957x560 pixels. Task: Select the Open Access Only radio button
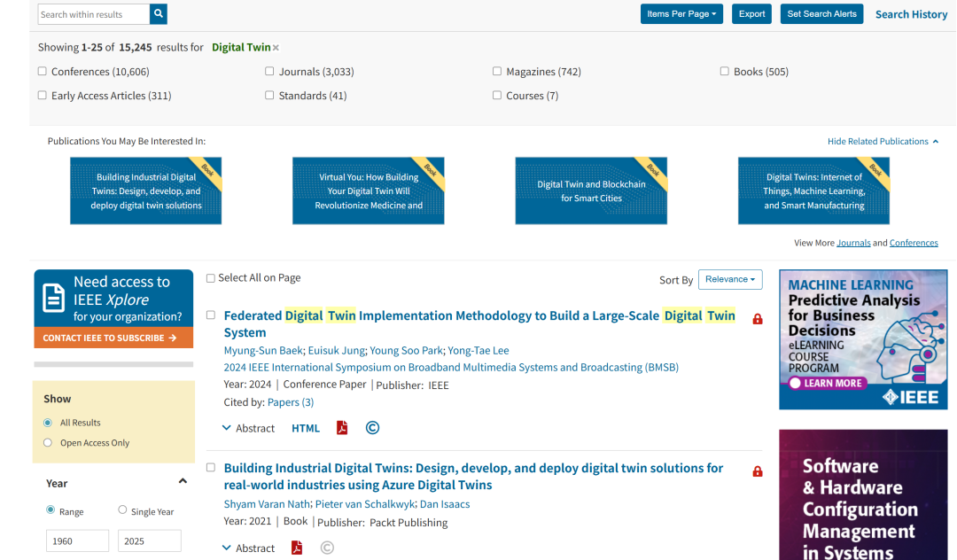pyautogui.click(x=48, y=443)
